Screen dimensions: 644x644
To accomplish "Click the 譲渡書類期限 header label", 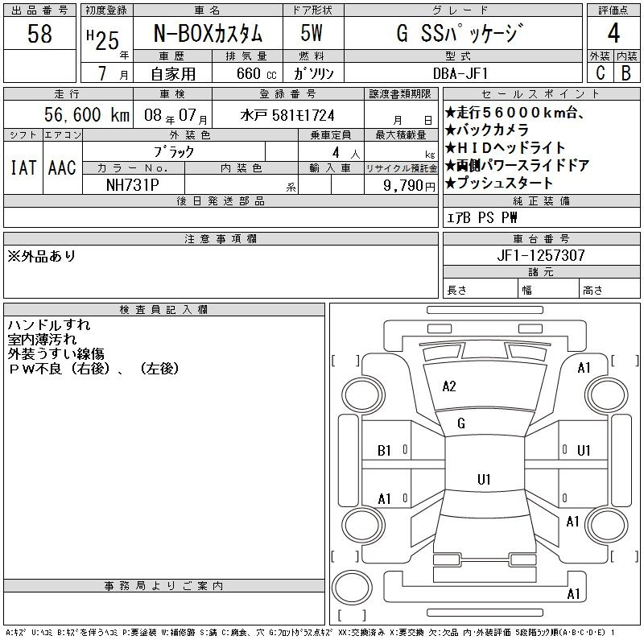I will point(400,94).
